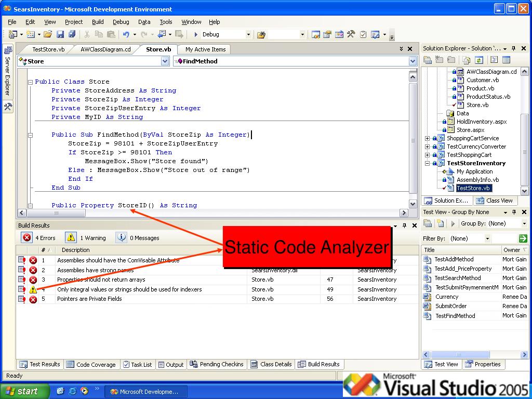Open the Filter By (None) dropdown
This screenshot has width=532, height=399.
tap(487, 238)
